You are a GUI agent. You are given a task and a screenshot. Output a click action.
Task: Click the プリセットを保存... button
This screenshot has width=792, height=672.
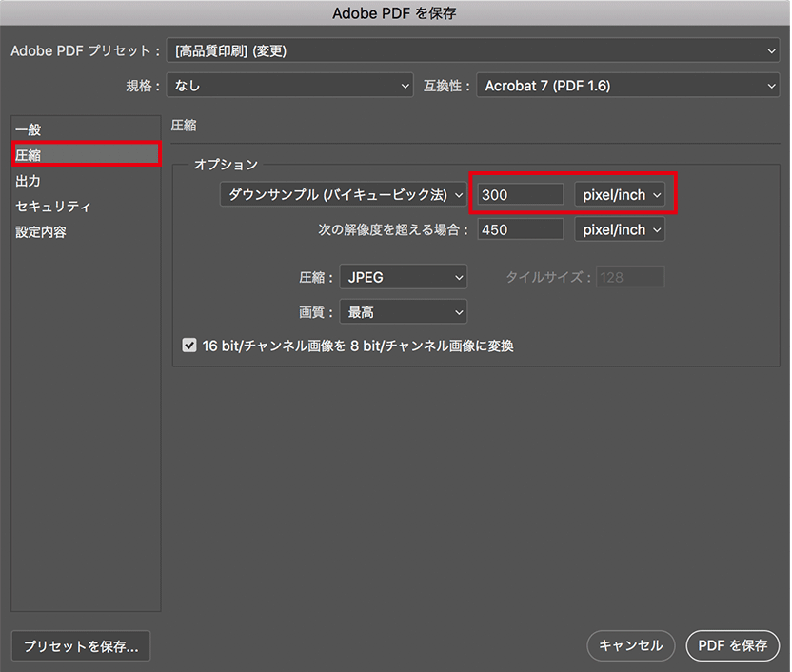(81, 645)
